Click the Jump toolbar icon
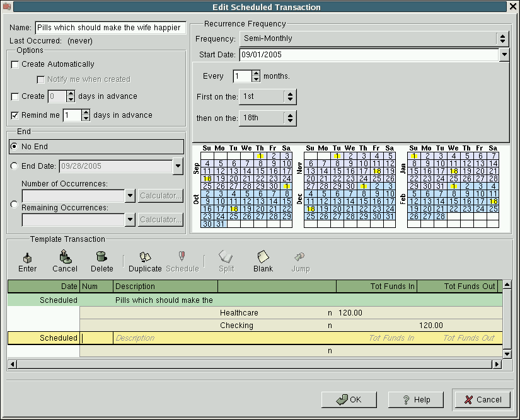 [x=300, y=257]
